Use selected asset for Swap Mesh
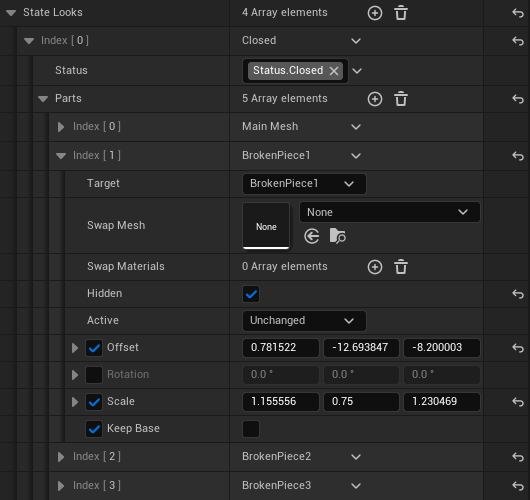 pos(312,236)
